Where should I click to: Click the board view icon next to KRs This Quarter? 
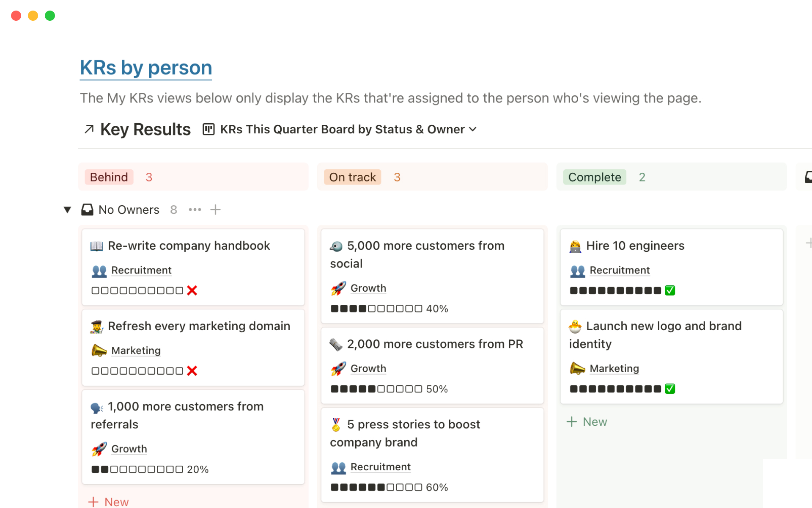tap(208, 129)
